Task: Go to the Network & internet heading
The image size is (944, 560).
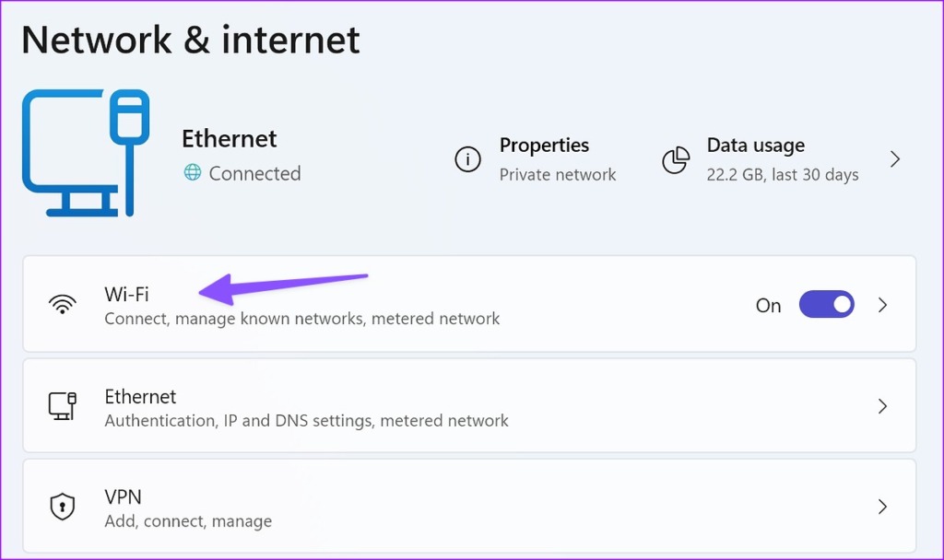Action: point(192,40)
